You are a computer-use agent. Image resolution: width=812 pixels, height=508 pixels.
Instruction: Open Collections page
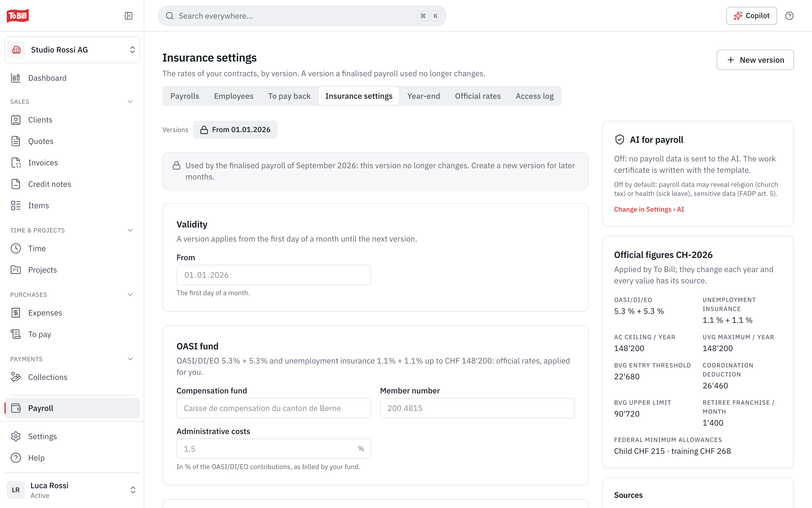(72, 377)
